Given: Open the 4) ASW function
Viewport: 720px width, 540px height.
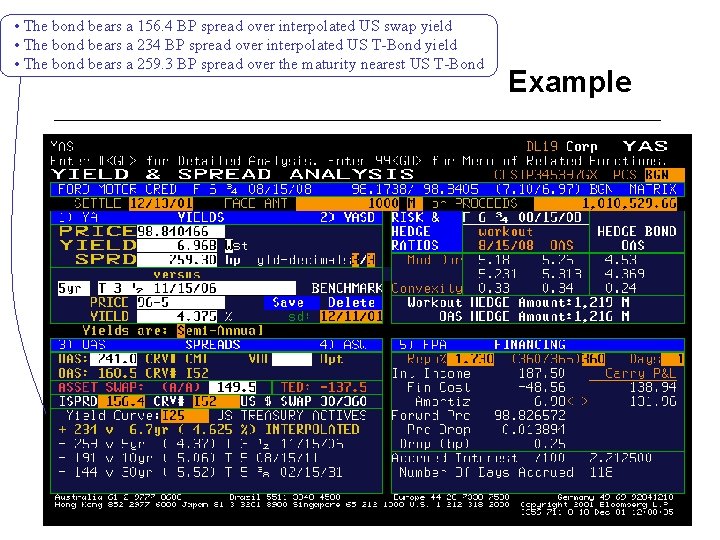Looking at the screenshot, I should tap(343, 345).
